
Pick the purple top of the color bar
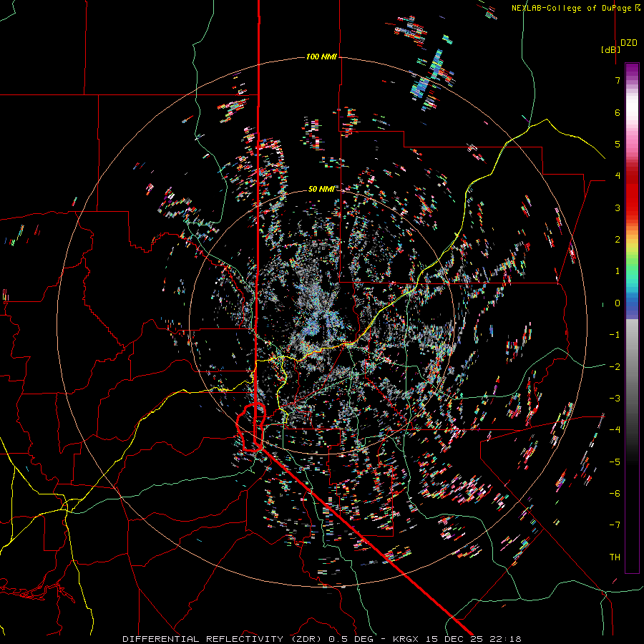click(x=632, y=70)
